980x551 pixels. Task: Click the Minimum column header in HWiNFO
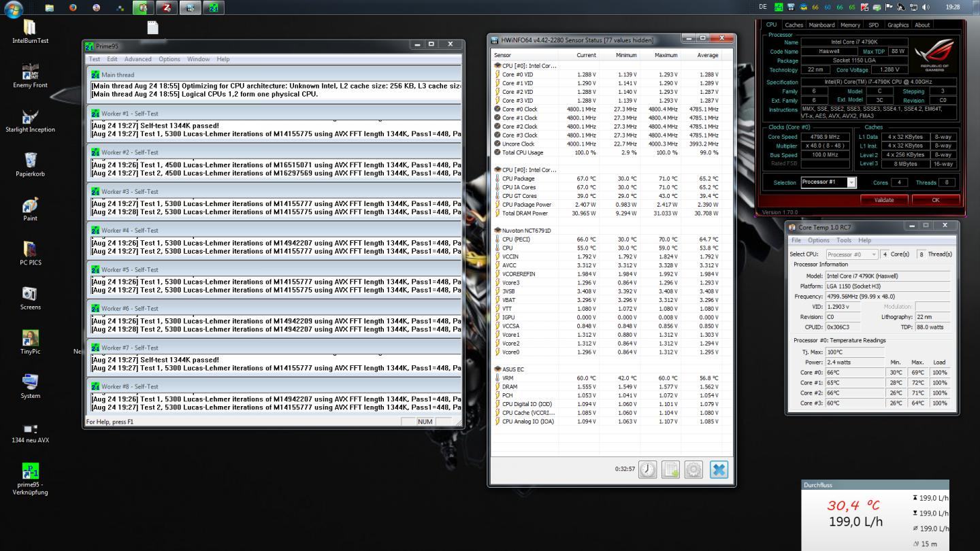tap(619, 55)
